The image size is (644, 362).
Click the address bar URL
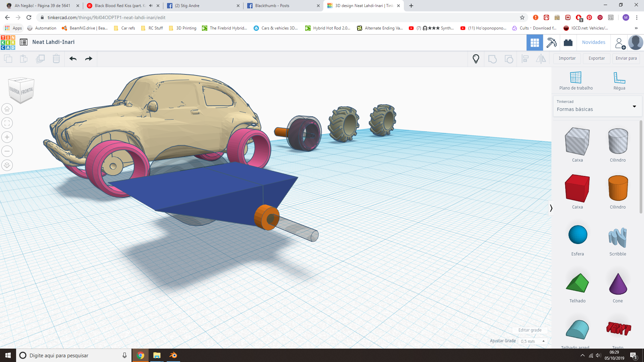(x=106, y=17)
